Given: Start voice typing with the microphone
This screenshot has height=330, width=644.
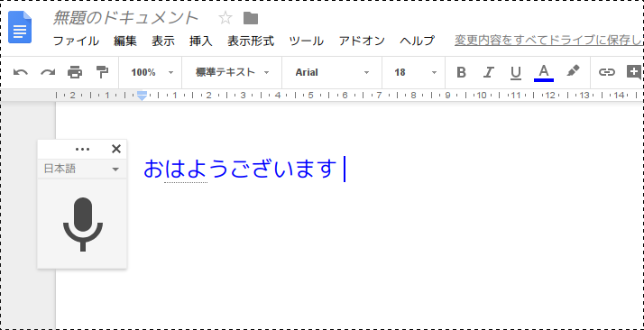Looking at the screenshot, I should (83, 225).
